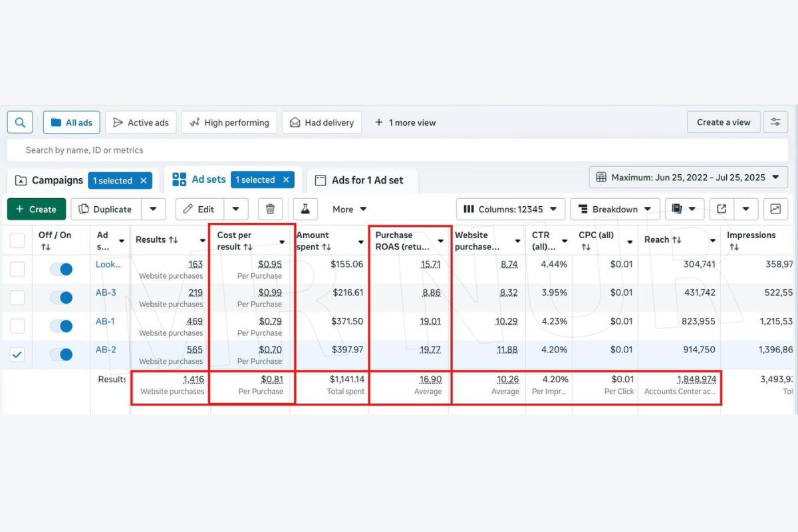
Task: Open the charts trends icon at far right
Action: 775,209
